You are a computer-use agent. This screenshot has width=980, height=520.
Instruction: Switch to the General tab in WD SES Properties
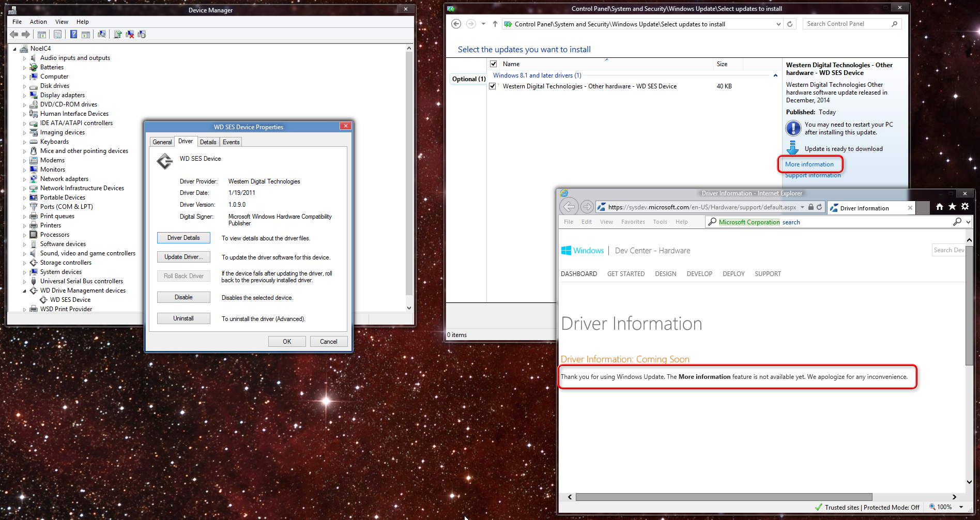162,142
